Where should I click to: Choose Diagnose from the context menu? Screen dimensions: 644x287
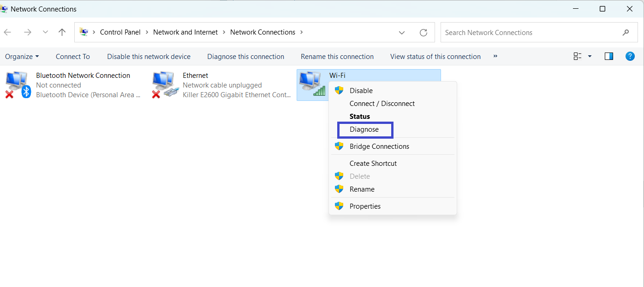(x=364, y=129)
